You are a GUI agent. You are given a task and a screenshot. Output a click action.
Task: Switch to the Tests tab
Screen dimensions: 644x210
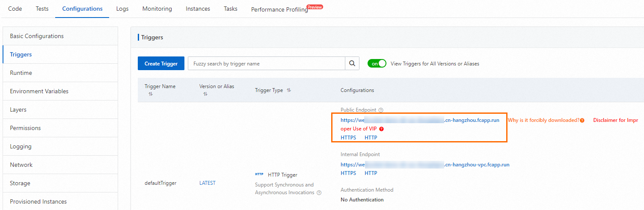[42, 9]
